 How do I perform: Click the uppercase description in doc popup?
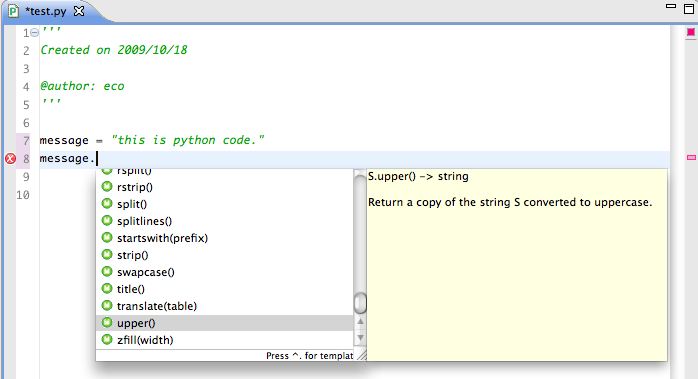pos(510,202)
